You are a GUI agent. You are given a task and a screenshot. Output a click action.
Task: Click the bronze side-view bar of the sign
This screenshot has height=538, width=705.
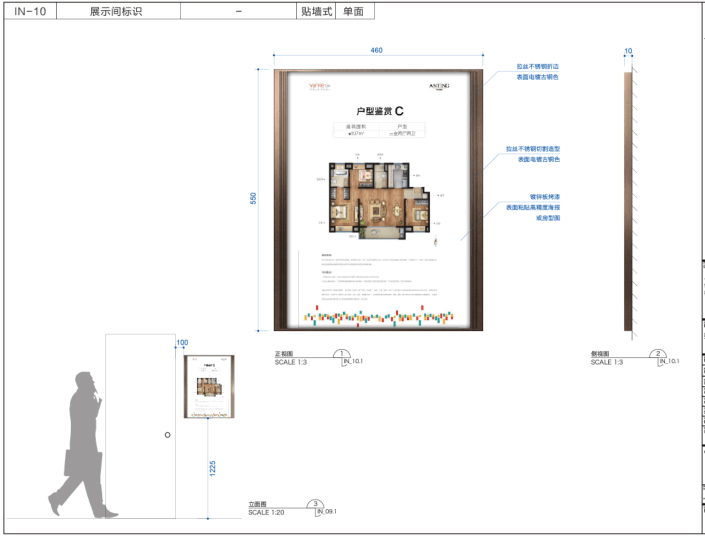(x=628, y=201)
